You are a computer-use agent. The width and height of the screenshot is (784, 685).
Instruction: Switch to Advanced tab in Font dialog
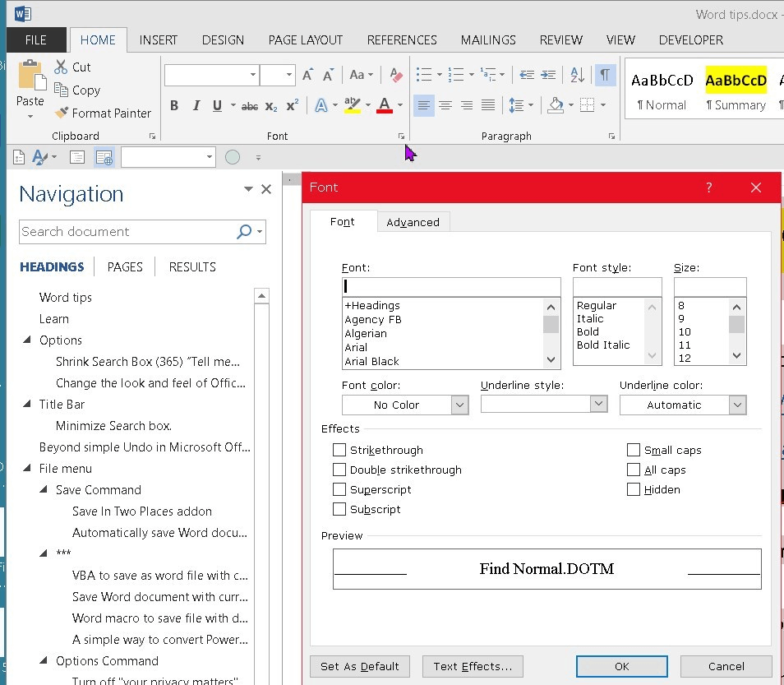(x=413, y=222)
